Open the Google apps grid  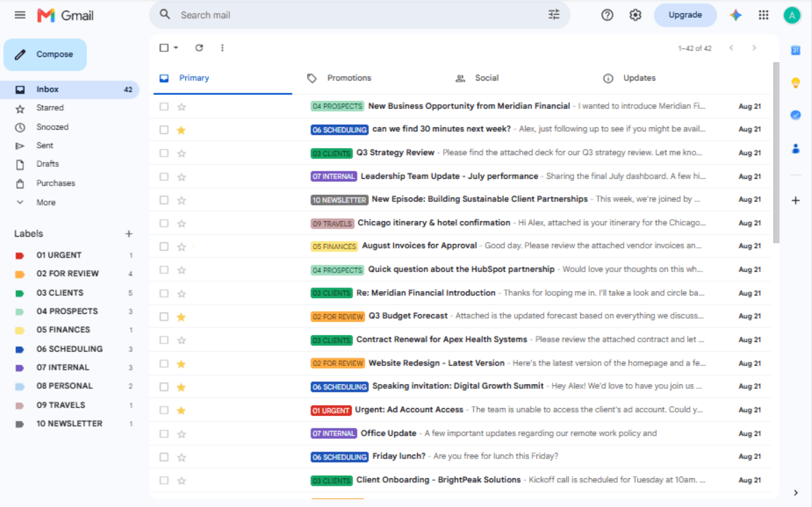point(763,15)
